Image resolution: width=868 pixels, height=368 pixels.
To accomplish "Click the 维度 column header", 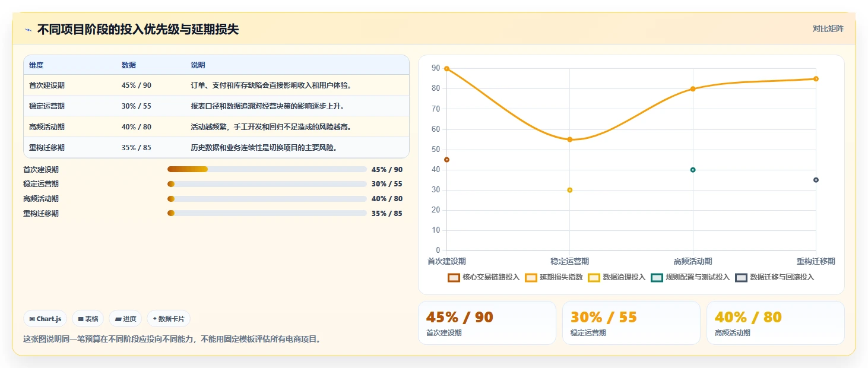I will [x=36, y=65].
